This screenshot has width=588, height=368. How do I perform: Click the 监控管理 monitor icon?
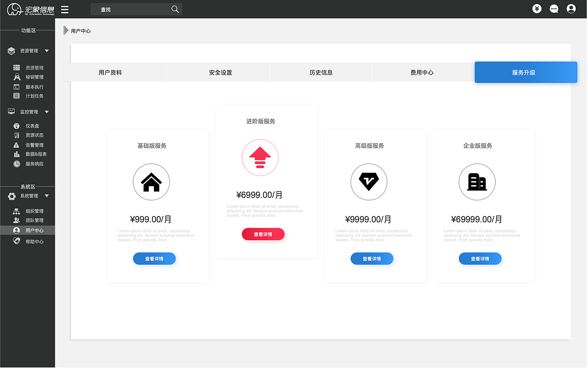11,112
